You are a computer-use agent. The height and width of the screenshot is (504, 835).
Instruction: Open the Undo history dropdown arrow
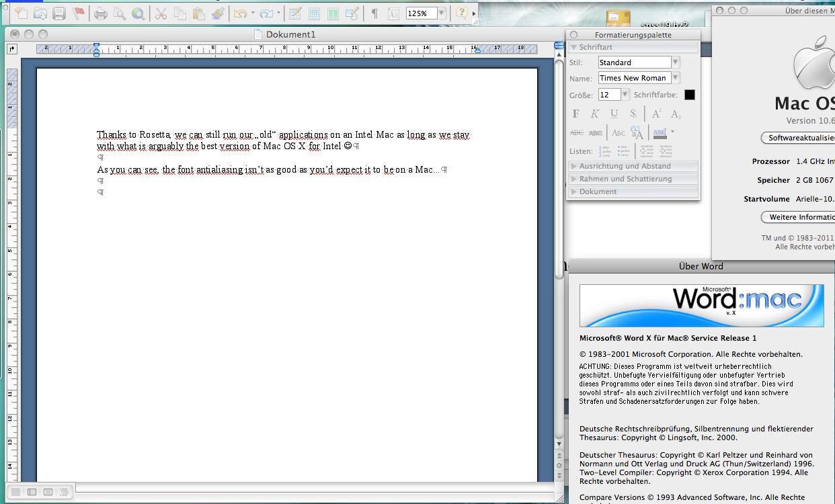pos(253,13)
